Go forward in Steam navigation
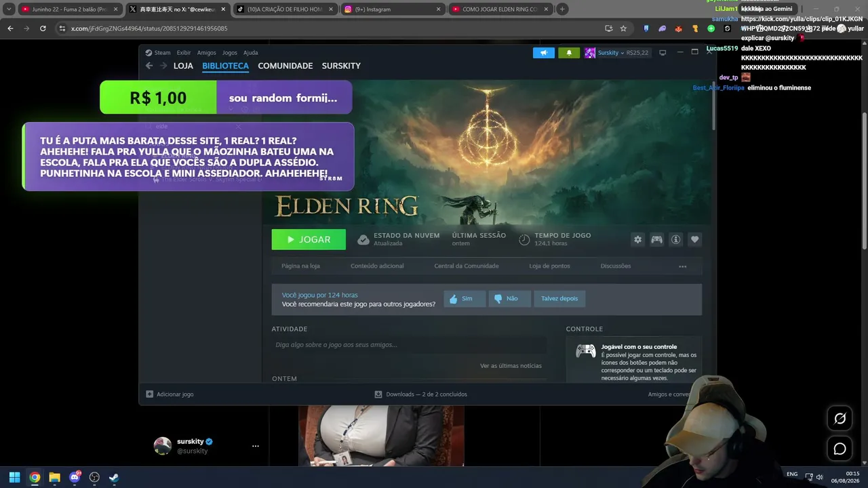Screen dimensions: 868x488 163,66
